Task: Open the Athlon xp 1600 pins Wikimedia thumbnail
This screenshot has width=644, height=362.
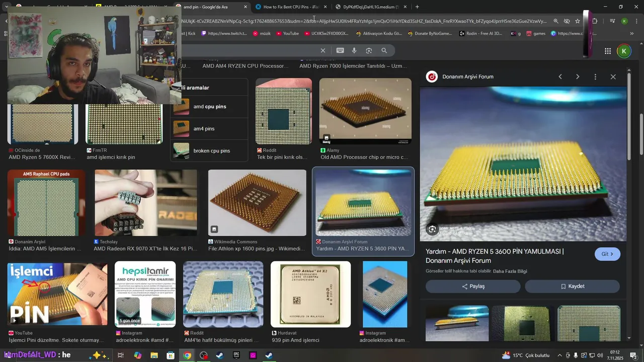Action: pyautogui.click(x=257, y=203)
